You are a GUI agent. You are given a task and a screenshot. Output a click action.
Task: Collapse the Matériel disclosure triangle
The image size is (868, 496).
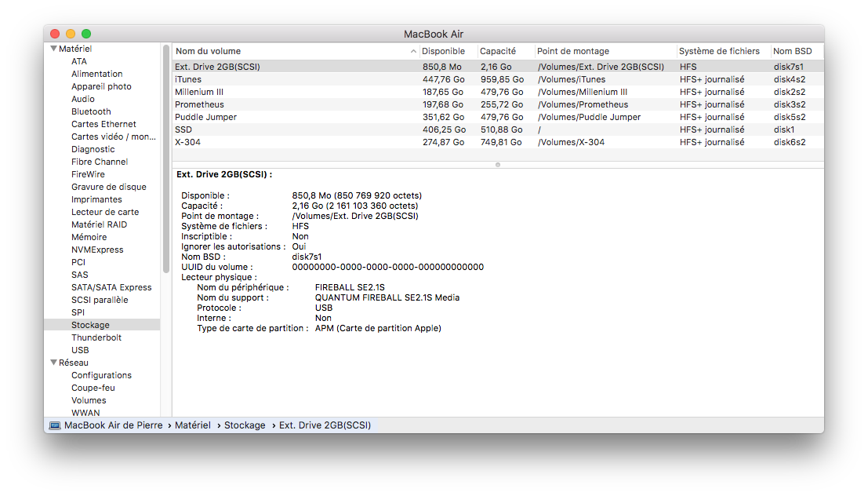[53, 49]
